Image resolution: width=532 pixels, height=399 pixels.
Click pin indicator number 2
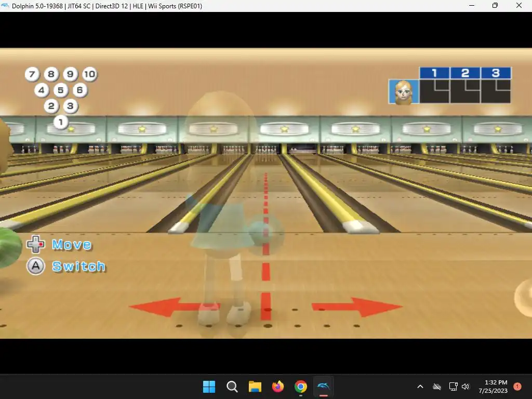pyautogui.click(x=51, y=106)
